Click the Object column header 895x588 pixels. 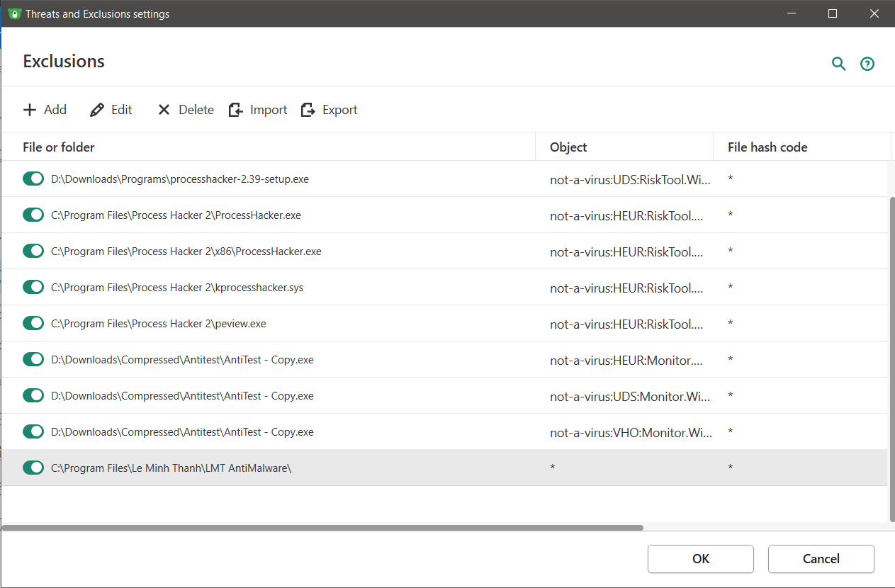(x=568, y=147)
